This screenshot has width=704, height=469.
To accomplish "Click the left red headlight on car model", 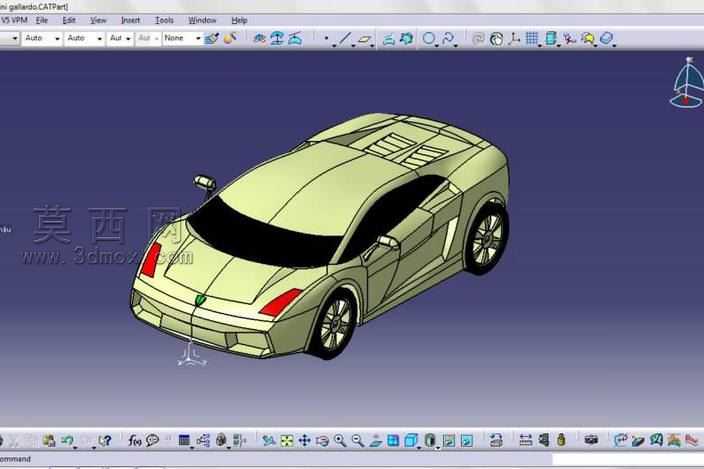I will pos(150,260).
